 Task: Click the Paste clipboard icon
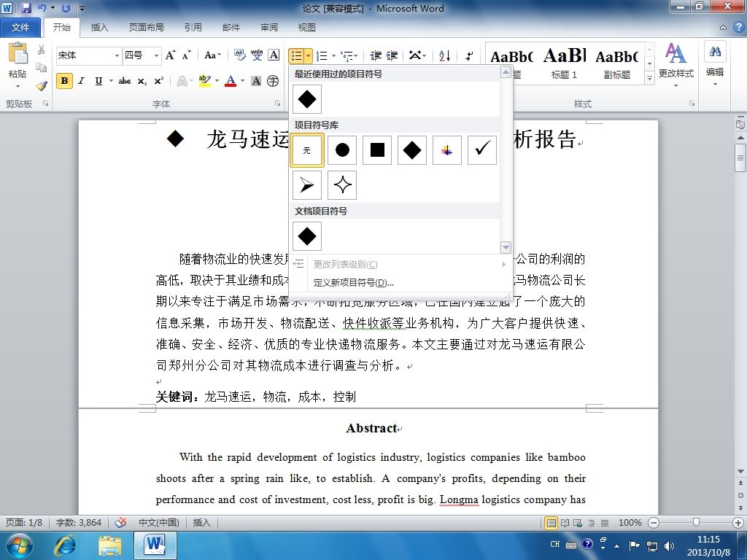click(x=18, y=53)
